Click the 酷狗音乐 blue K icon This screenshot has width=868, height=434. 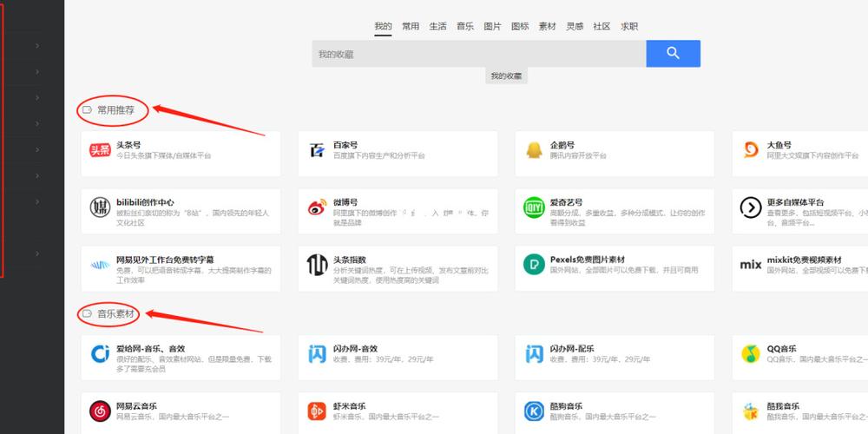coord(534,411)
